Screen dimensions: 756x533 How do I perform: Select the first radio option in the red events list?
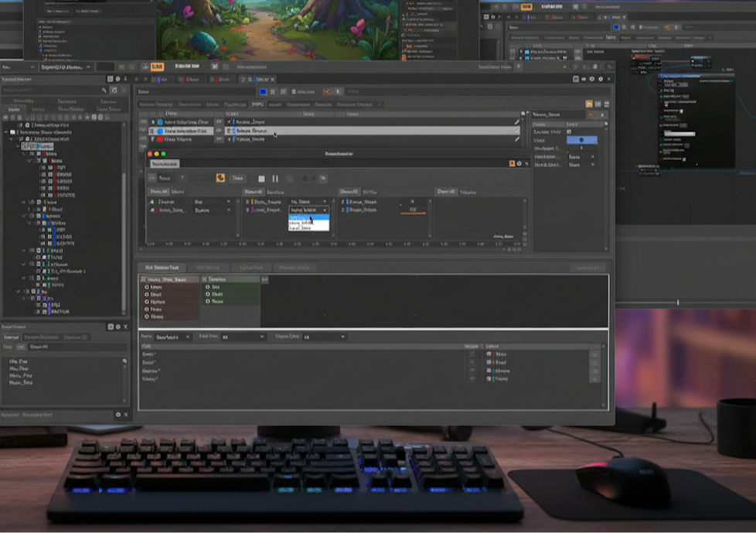point(146,285)
